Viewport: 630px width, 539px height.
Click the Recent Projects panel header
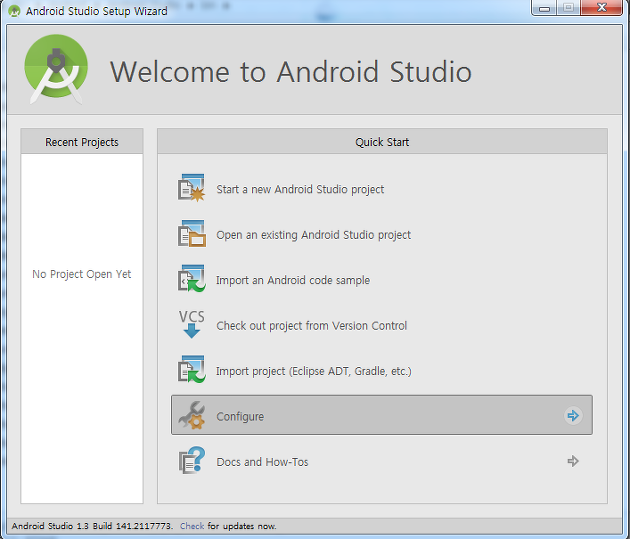(82, 141)
